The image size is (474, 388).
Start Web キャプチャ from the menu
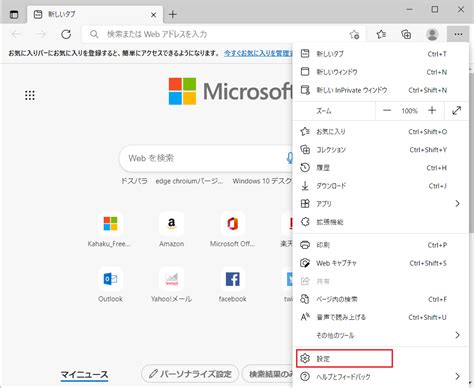(380, 263)
